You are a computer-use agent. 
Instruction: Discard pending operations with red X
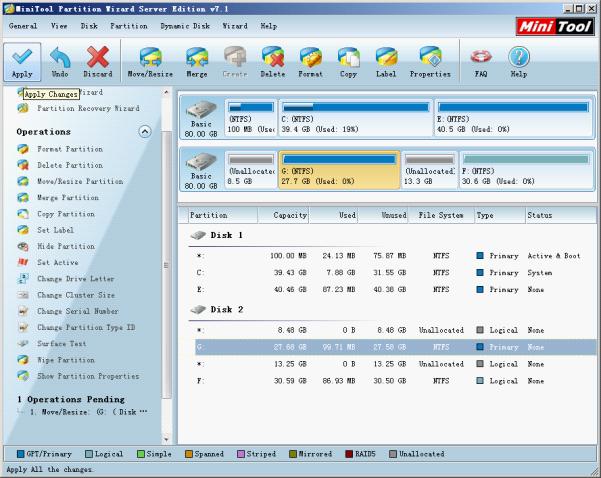tap(98, 62)
